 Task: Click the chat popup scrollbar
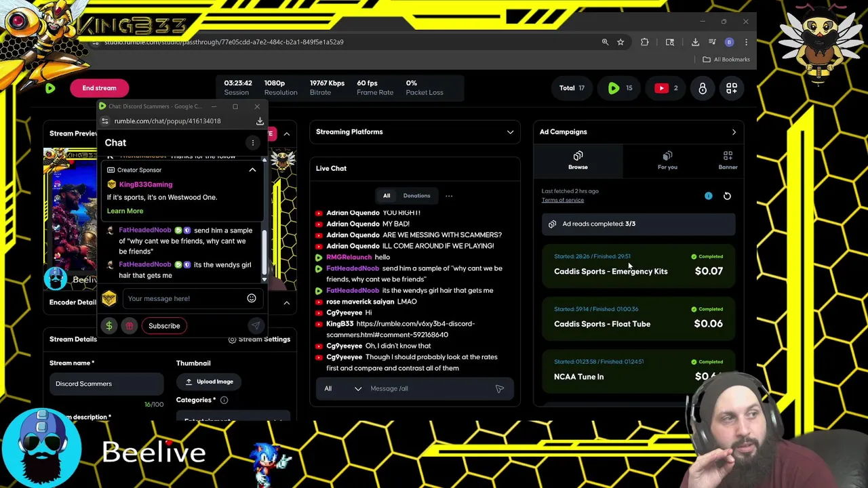click(264, 251)
